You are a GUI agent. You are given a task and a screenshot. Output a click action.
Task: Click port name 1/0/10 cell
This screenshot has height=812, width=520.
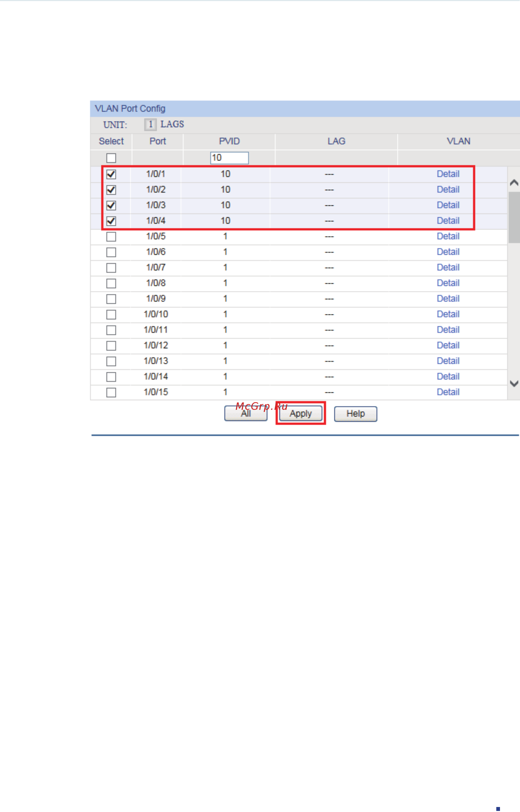pos(156,314)
